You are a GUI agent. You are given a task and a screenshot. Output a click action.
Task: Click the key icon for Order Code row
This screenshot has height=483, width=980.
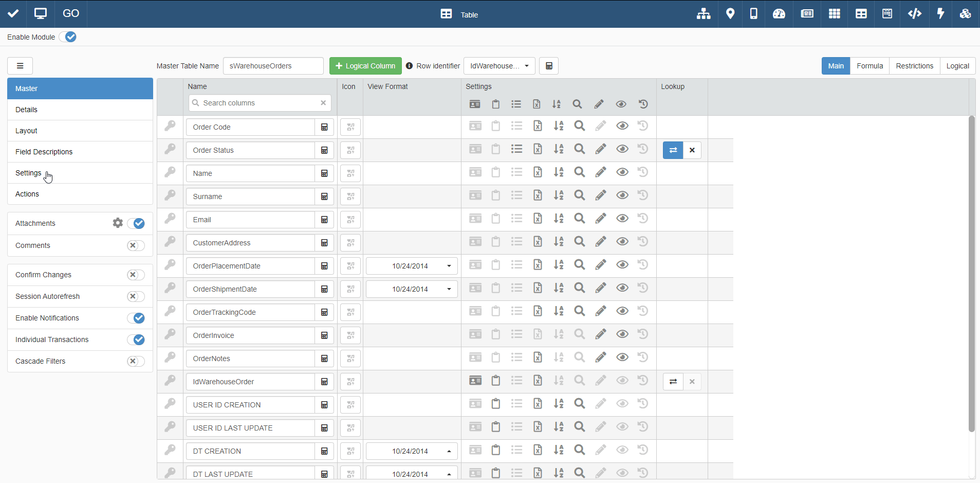(x=170, y=126)
